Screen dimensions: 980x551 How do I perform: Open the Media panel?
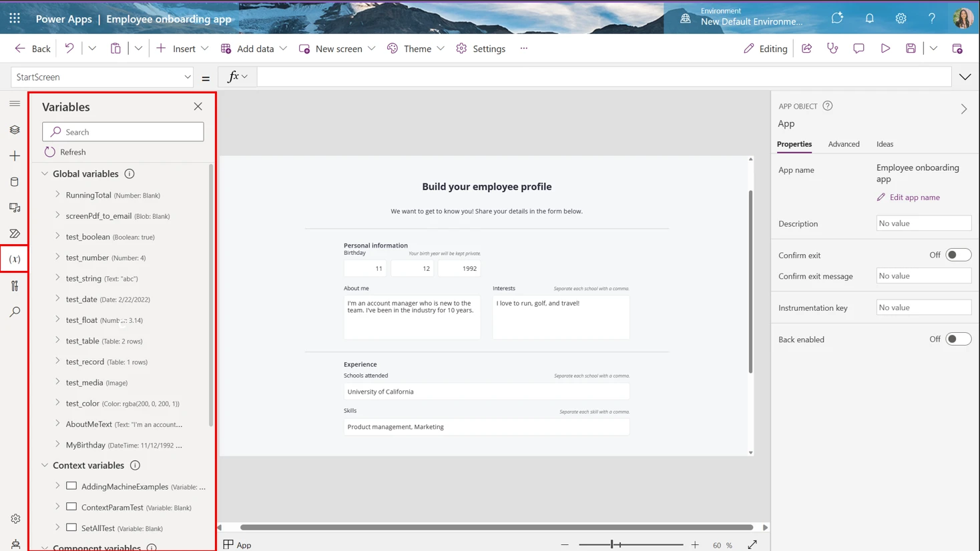click(x=15, y=207)
